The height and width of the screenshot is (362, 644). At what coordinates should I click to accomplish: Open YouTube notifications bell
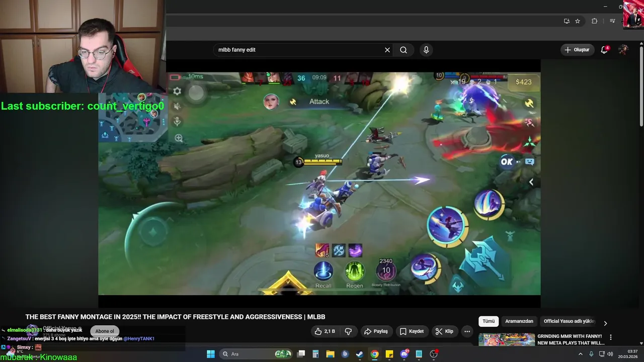click(604, 50)
